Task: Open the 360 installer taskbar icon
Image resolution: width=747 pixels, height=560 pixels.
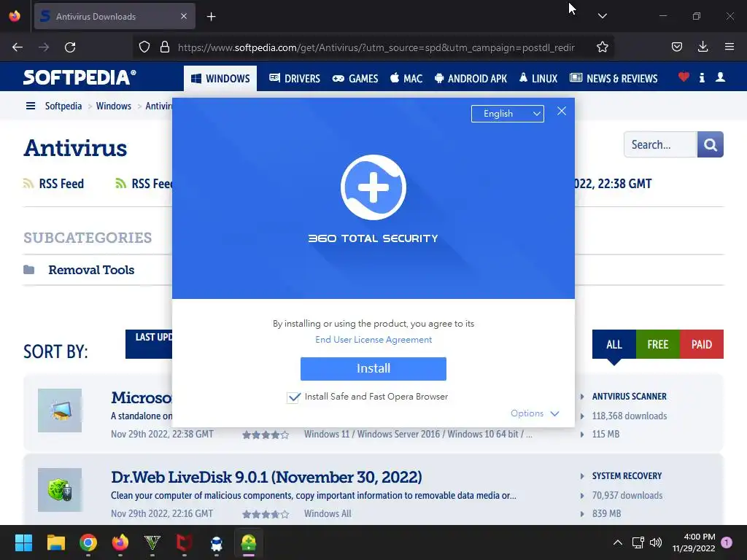Action: click(249, 542)
